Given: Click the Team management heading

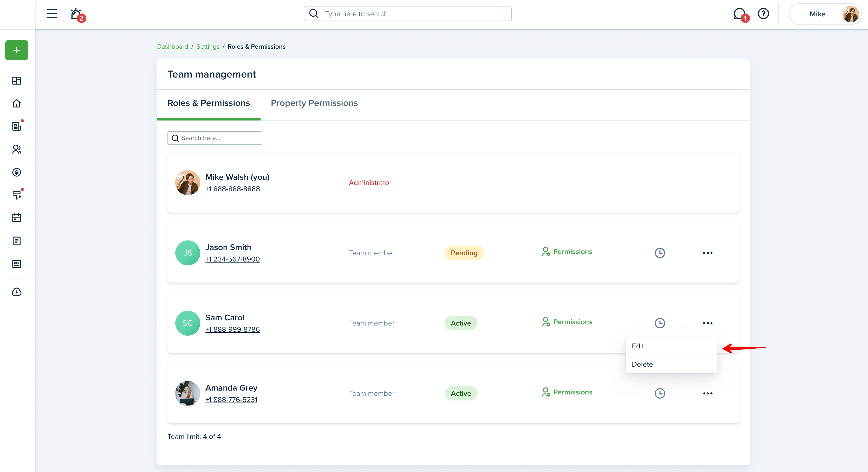Looking at the screenshot, I should pyautogui.click(x=212, y=74).
